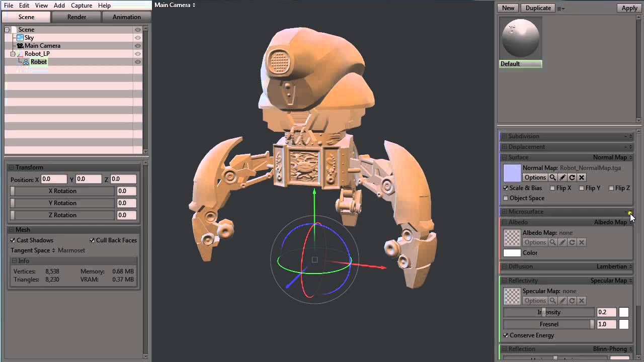
Task: Open the View menu
Action: (x=42, y=6)
